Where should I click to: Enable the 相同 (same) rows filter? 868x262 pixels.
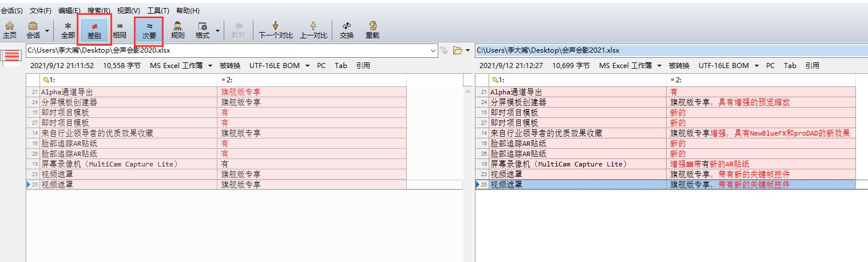pos(120,30)
